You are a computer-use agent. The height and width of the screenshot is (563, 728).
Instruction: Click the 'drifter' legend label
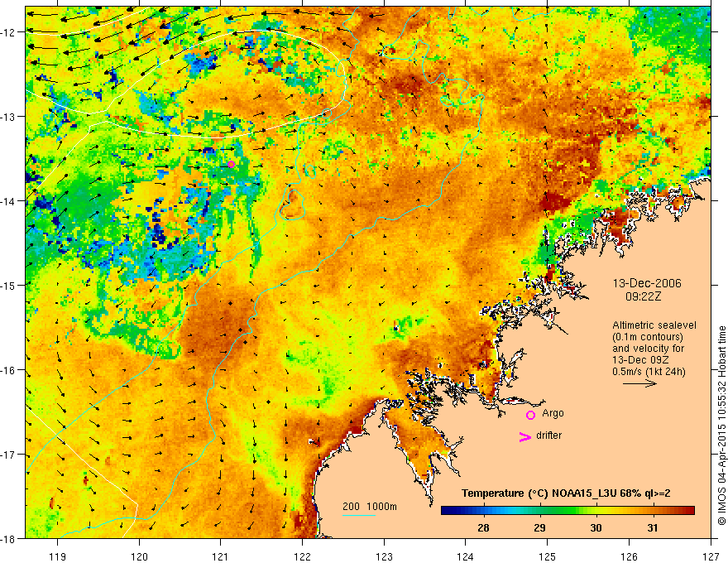coord(548,435)
